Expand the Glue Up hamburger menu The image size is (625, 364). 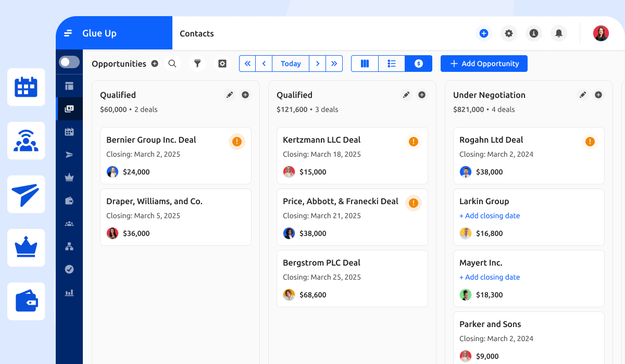coord(68,33)
